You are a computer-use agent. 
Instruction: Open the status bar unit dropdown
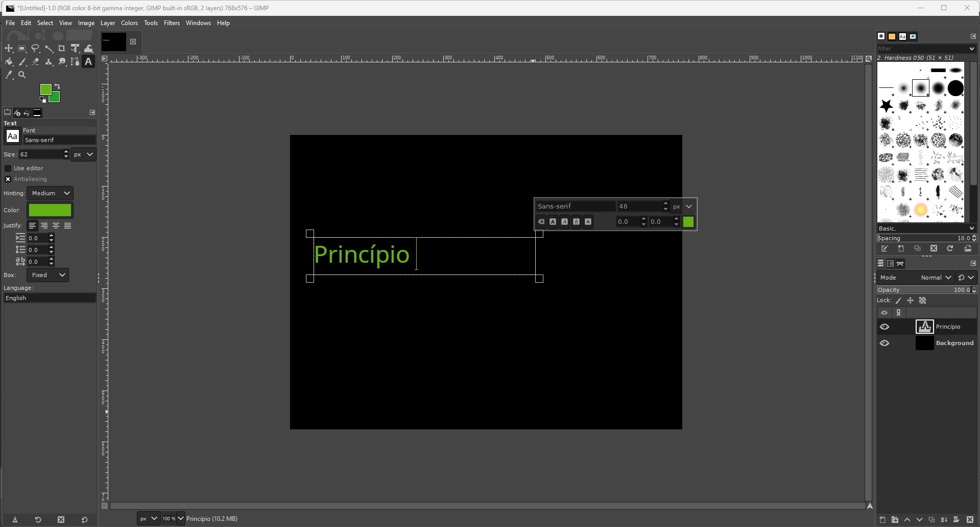click(148, 518)
